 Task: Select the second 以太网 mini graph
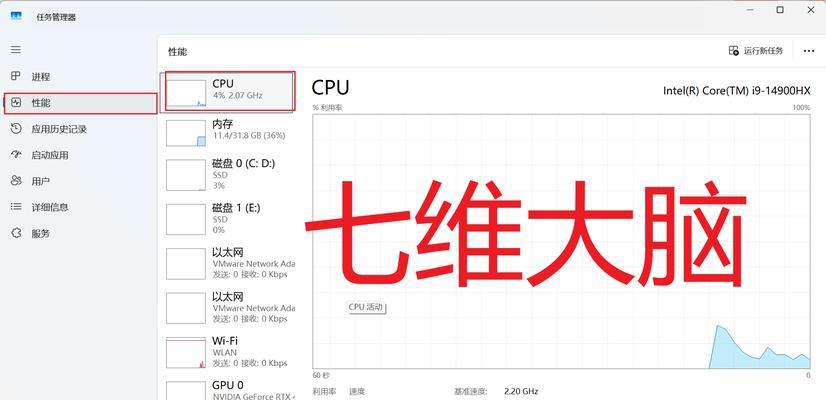click(x=186, y=308)
